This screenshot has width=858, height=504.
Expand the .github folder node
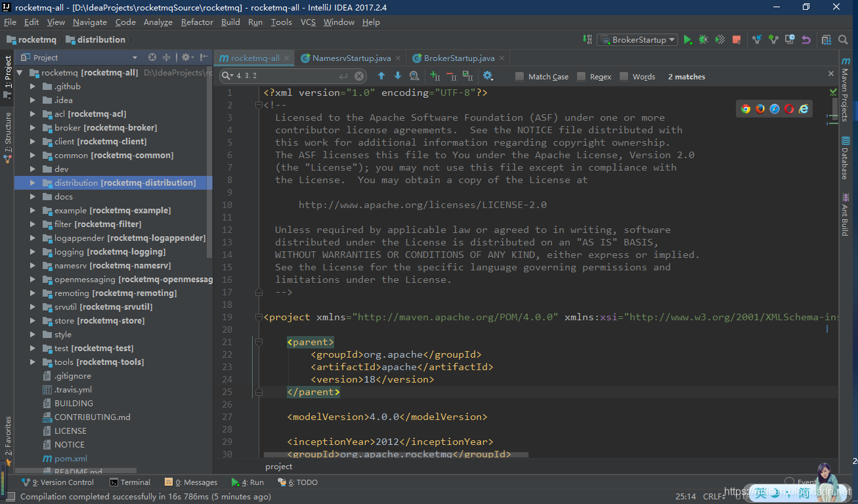point(33,87)
